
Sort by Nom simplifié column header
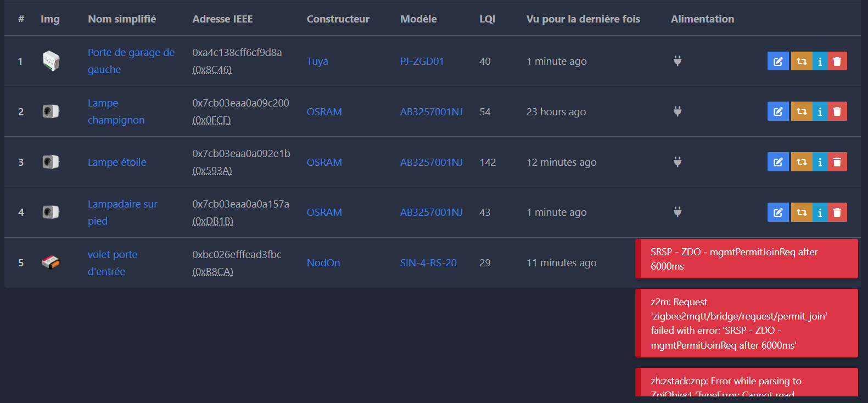tap(122, 19)
